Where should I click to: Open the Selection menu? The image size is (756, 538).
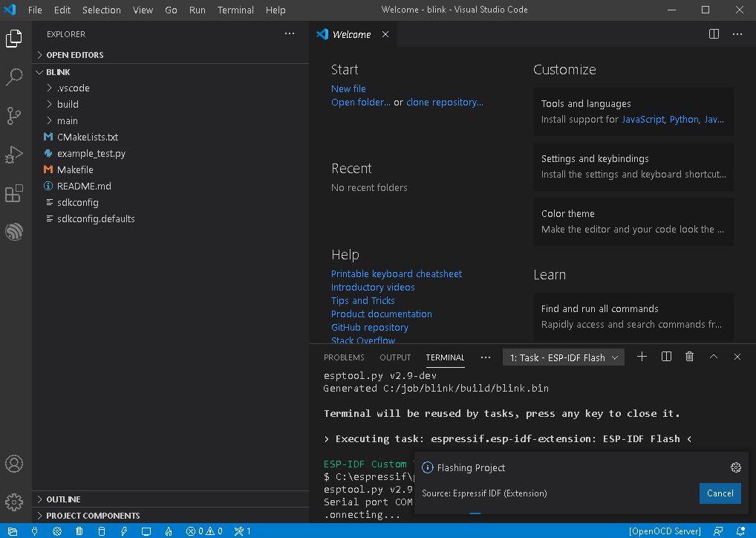101,10
